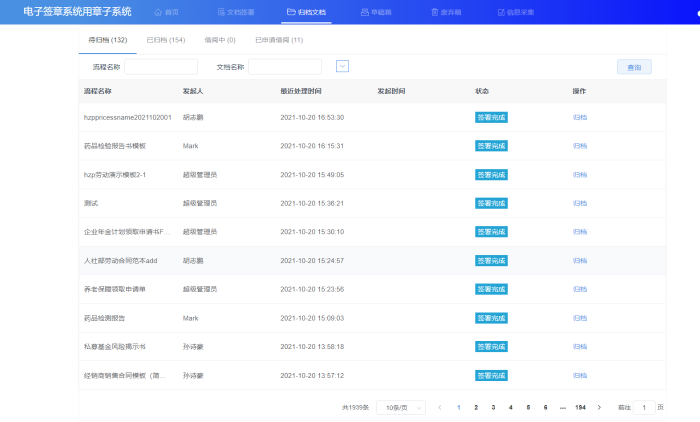Select the 药品检验报告书模板 process name

(115, 146)
